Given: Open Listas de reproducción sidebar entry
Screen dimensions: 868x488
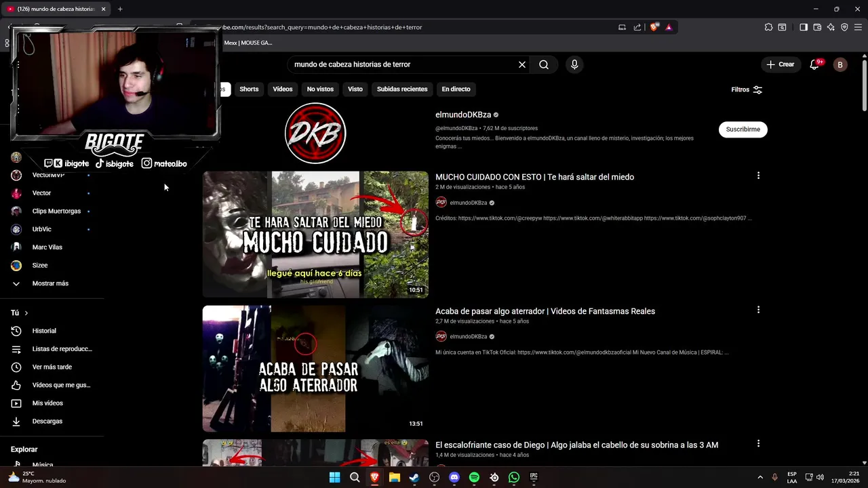Looking at the screenshot, I should [x=52, y=349].
